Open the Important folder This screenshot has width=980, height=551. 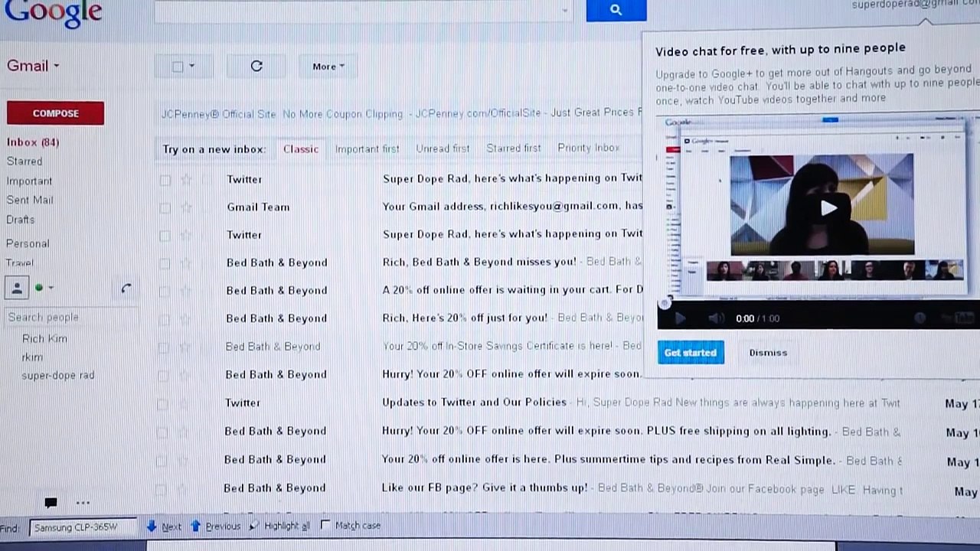tap(29, 181)
